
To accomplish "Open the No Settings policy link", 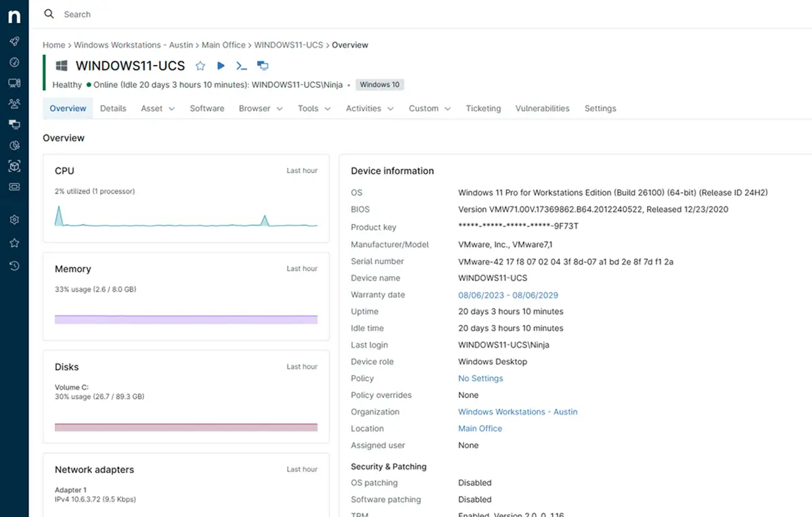I will [x=480, y=378].
